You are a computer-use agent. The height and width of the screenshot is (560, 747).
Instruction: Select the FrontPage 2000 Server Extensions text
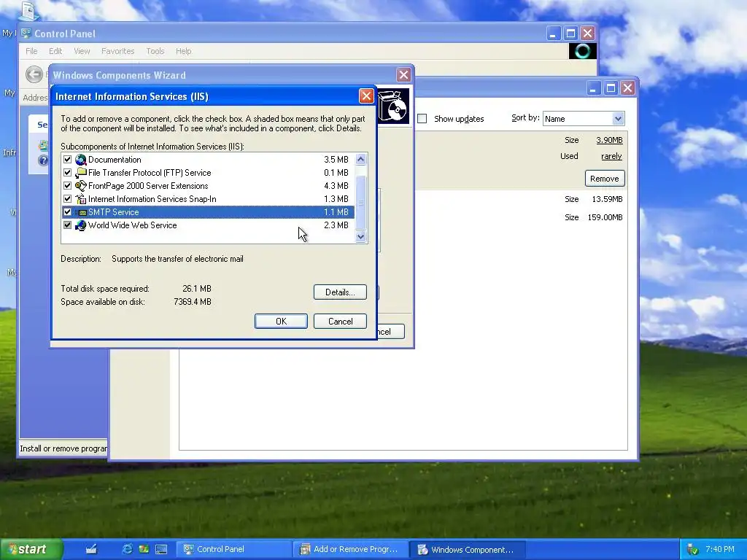[148, 186]
